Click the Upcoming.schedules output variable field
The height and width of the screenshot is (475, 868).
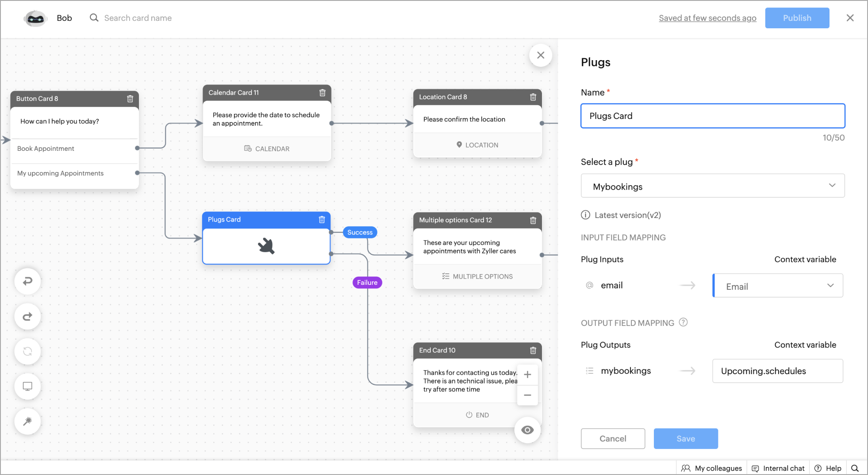point(777,371)
